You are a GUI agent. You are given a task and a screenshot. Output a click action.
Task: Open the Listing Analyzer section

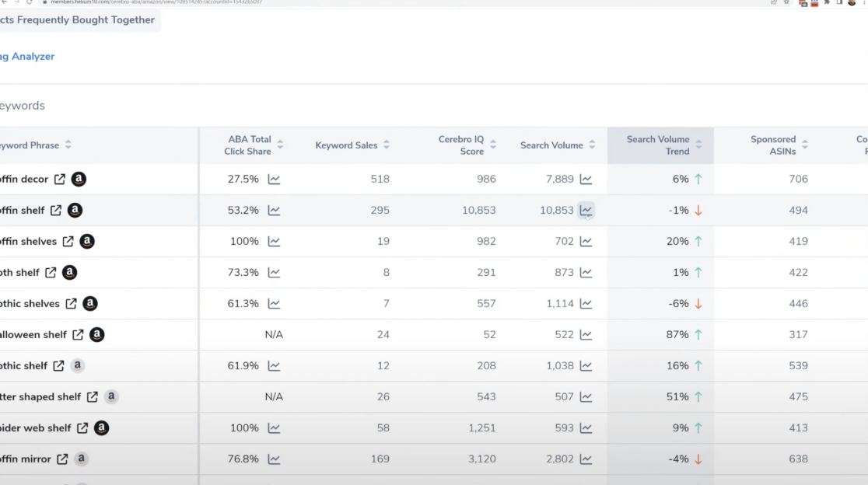click(x=27, y=56)
